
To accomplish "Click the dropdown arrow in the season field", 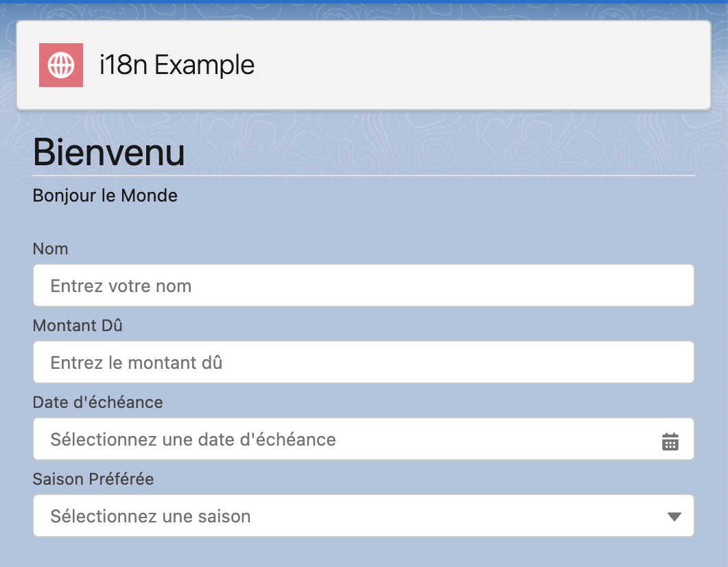I will point(674,516).
